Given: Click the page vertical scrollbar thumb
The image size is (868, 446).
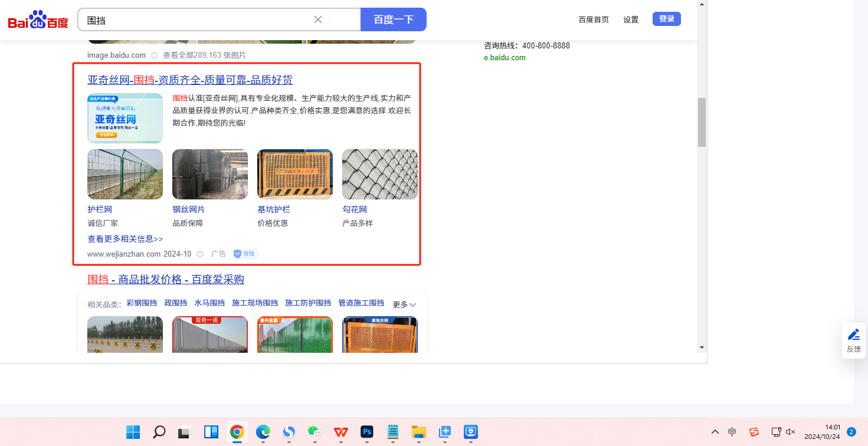Looking at the screenshot, I should 702,122.
